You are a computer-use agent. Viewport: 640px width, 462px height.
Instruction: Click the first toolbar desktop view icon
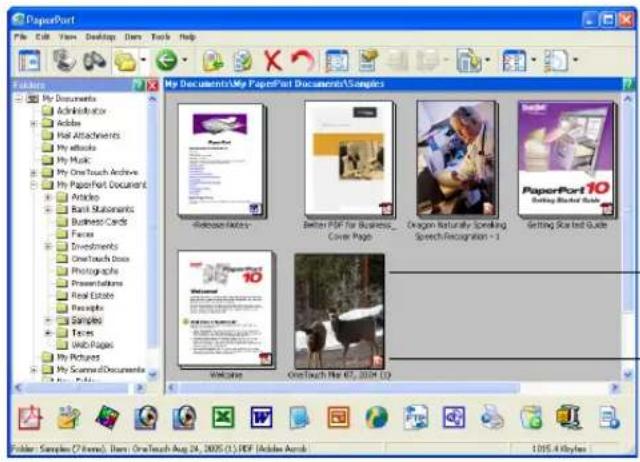coord(29,60)
